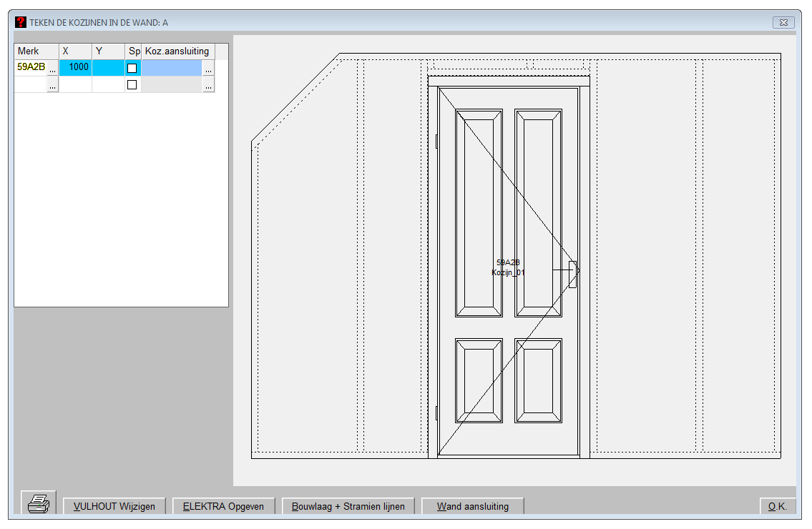Confirm with the O.K. button

coord(778,506)
